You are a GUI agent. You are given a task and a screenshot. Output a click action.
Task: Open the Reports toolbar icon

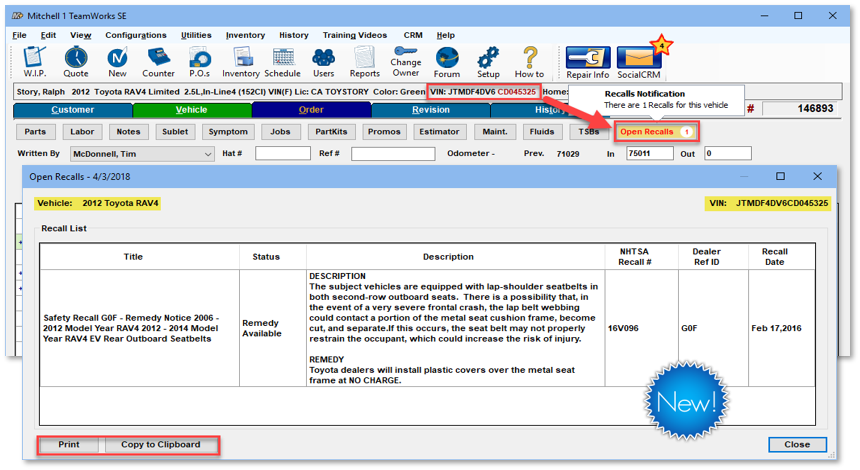click(x=364, y=61)
